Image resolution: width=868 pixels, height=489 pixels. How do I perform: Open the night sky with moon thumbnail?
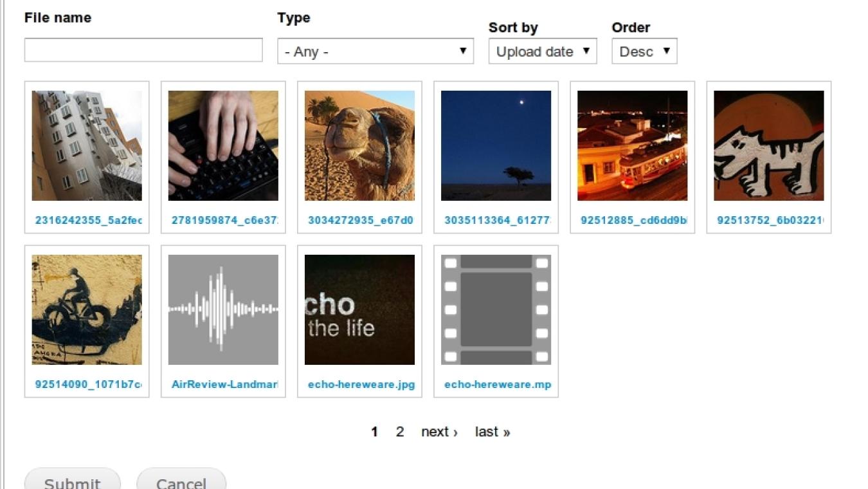(x=496, y=144)
